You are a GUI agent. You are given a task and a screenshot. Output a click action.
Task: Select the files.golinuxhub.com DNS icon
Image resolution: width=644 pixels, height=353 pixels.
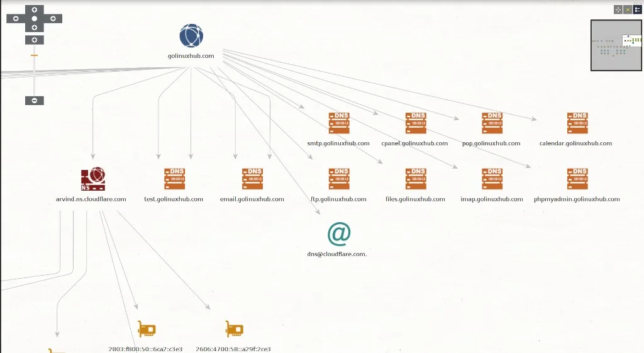416,179
